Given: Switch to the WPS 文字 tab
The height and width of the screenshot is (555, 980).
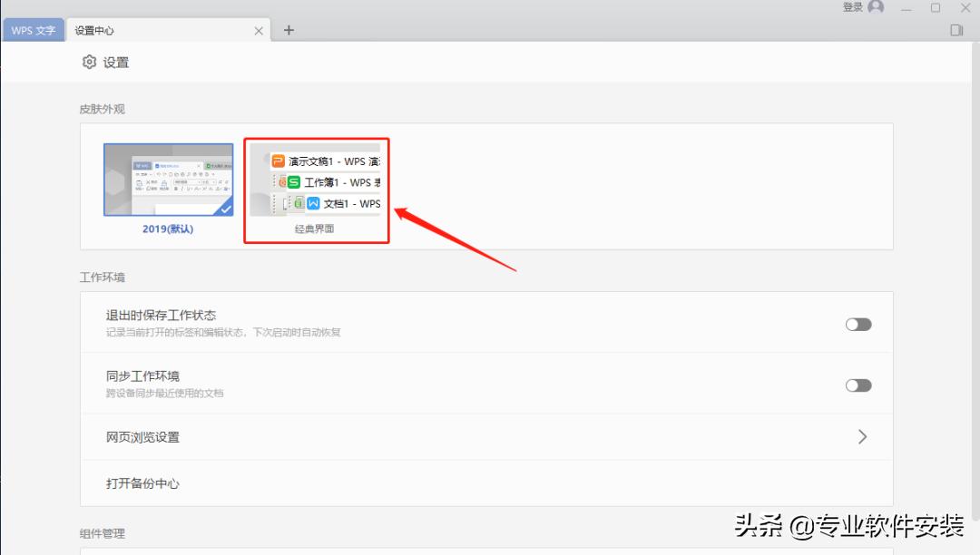Looking at the screenshot, I should click(x=34, y=30).
